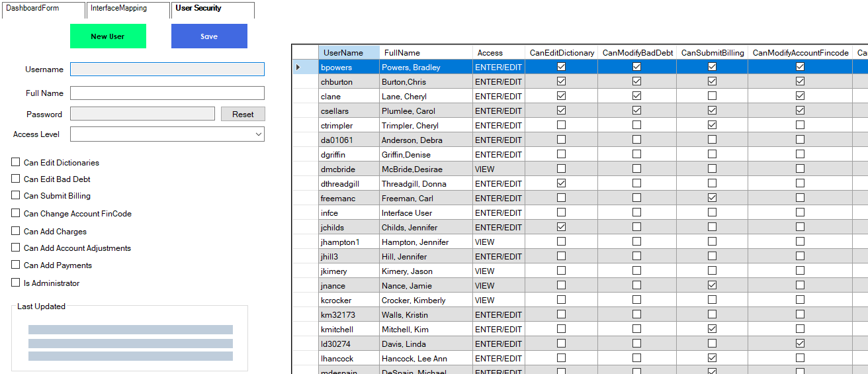
Task: Uncheck CanModifyAccountFincode for ld30274 row
Action: (x=800, y=344)
